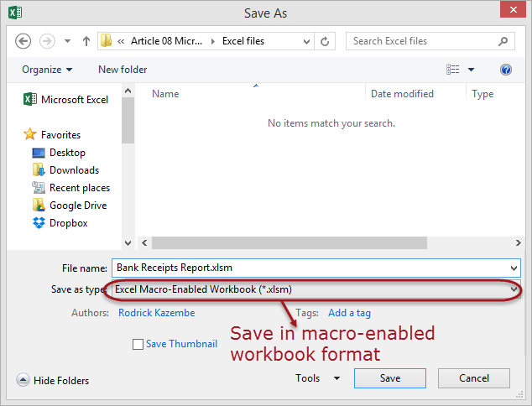
Task: Click the change view layout icon
Action: (453, 70)
